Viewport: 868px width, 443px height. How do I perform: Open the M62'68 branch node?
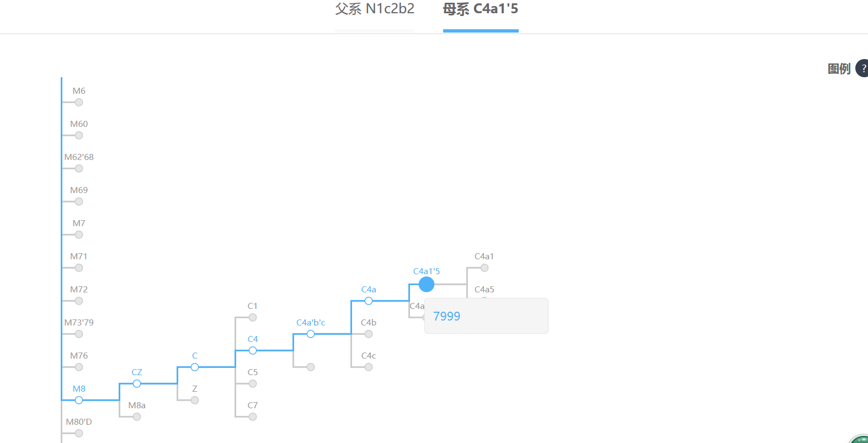click(x=79, y=168)
